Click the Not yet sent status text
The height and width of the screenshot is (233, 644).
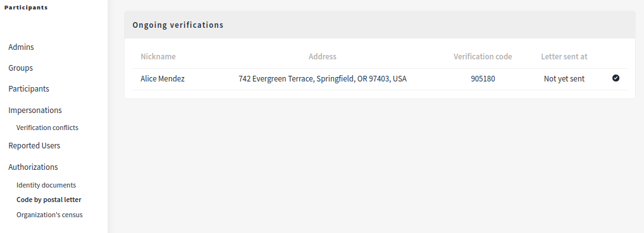564,79
